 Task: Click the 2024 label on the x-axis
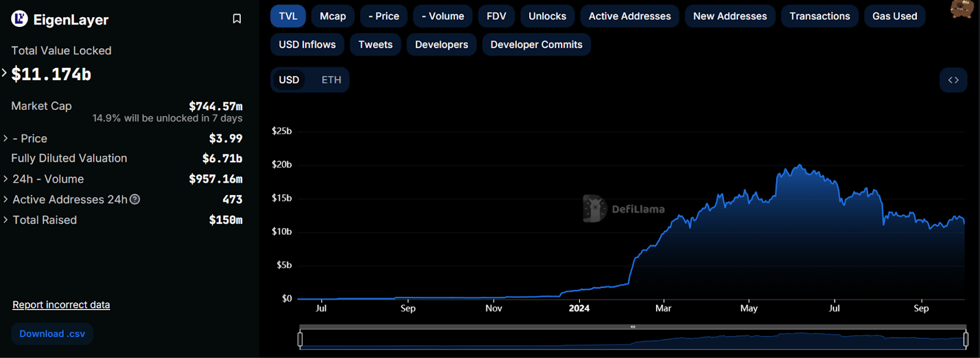[579, 308]
